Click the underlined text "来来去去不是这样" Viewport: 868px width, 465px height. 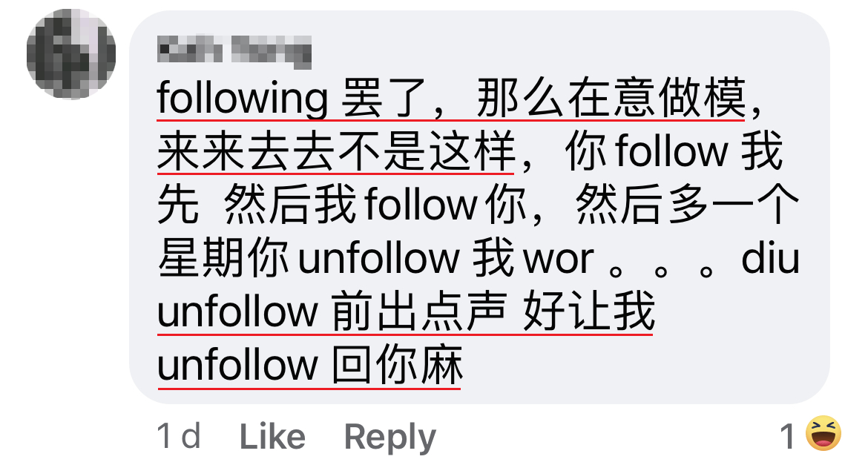(336, 151)
